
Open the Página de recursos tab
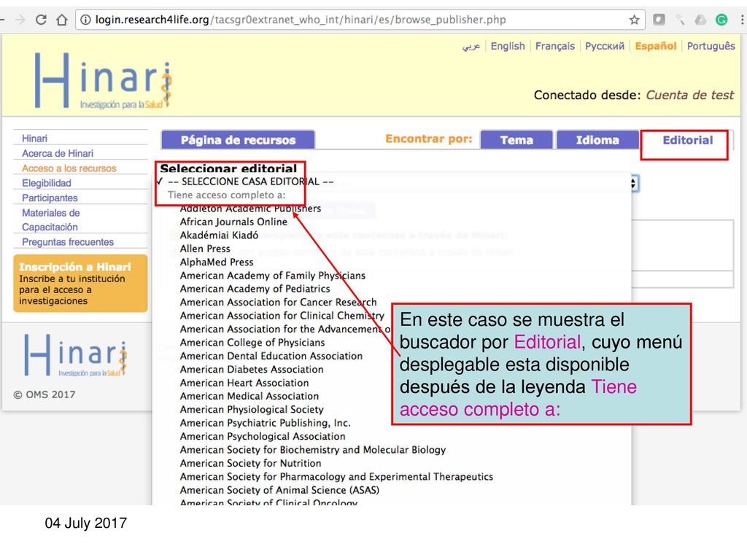click(x=239, y=140)
